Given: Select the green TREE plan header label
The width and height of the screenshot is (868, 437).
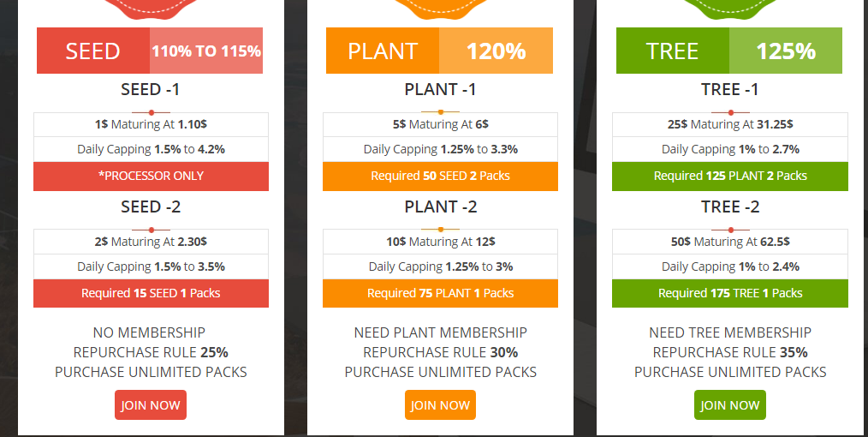Looking at the screenshot, I should point(673,51).
